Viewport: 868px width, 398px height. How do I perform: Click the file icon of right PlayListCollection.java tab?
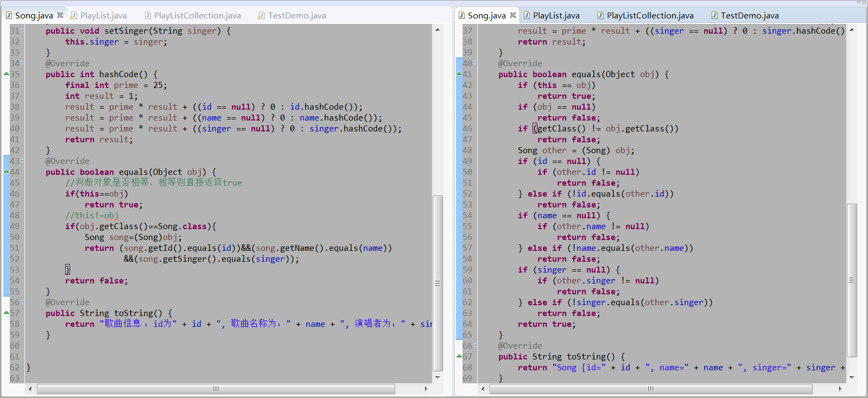pos(600,15)
